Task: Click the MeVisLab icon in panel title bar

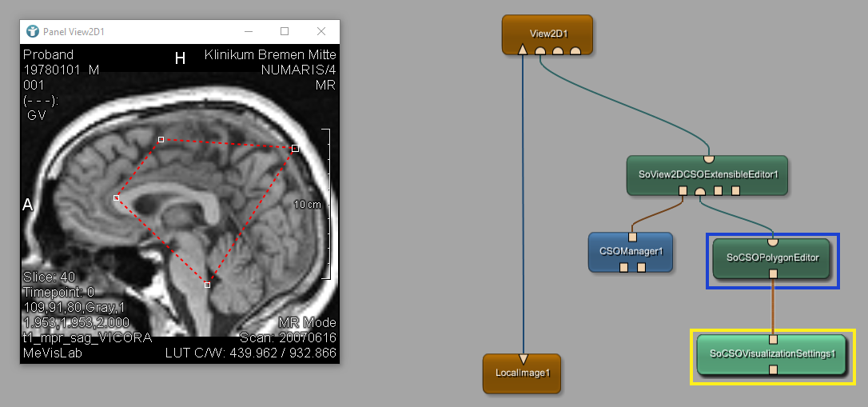Action: click(32, 32)
